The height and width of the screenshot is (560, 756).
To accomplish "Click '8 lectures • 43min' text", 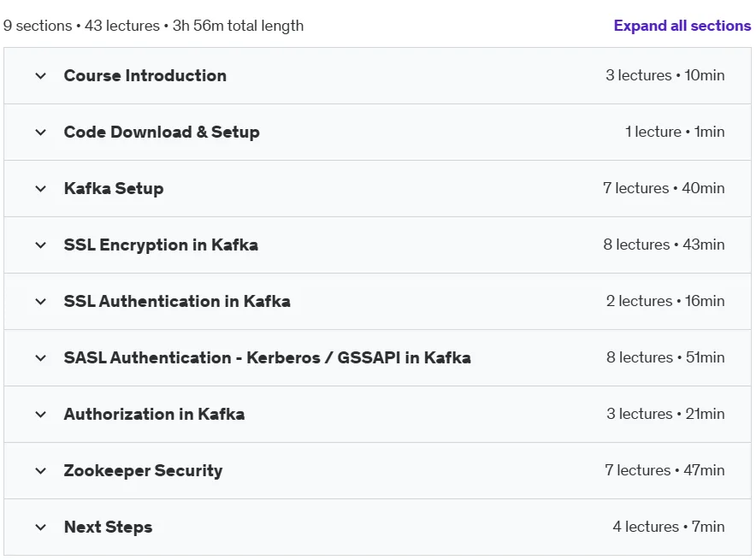I will [664, 245].
